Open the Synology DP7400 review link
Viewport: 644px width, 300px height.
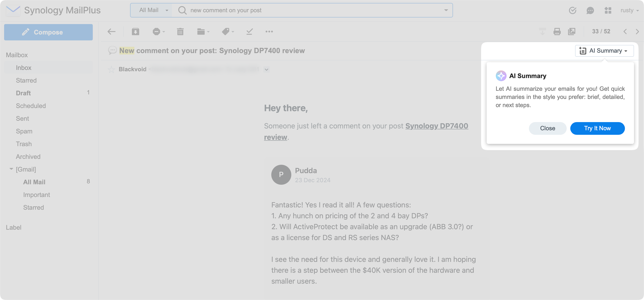[x=436, y=126]
